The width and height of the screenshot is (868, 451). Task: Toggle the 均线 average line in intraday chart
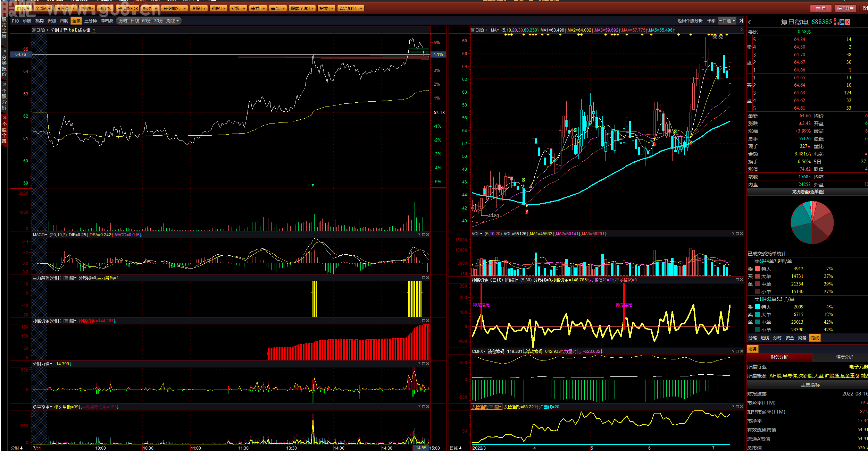click(73, 31)
